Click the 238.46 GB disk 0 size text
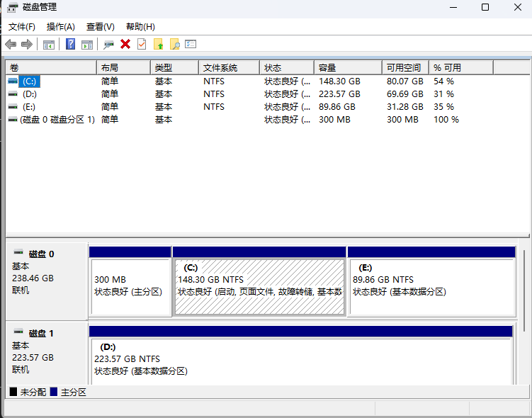532x418 pixels. (33, 278)
